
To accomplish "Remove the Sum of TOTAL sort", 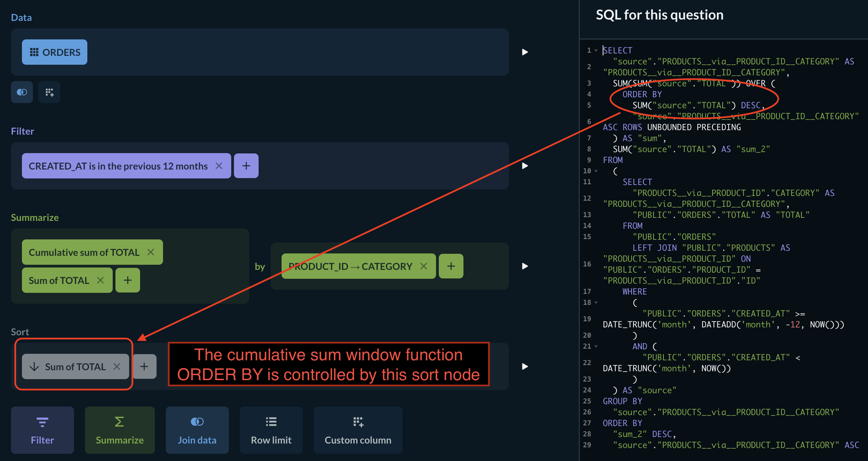I will (x=117, y=367).
